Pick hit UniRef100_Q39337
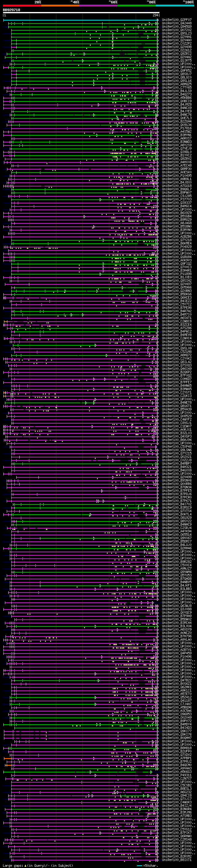Viewport: 197px width, 868px height. click(x=177, y=203)
